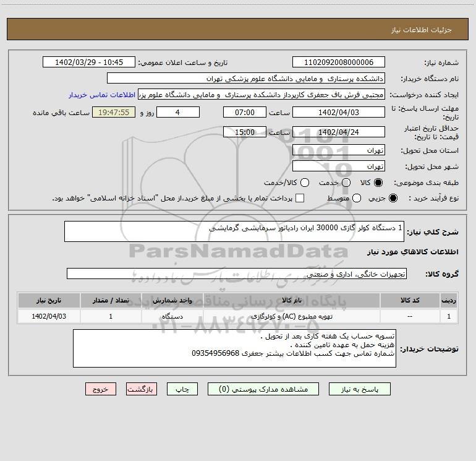Click the نام کالا column header
This screenshot has width=476, height=461.
click(x=292, y=300)
